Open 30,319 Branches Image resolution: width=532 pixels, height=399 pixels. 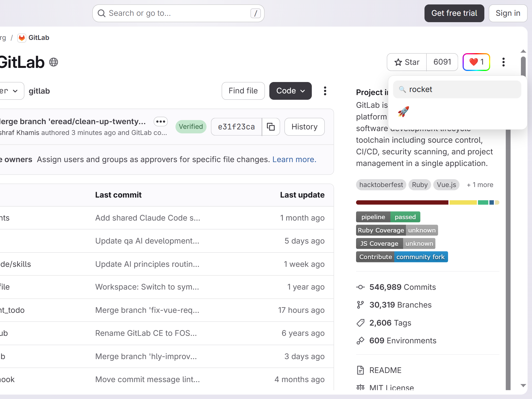(400, 305)
